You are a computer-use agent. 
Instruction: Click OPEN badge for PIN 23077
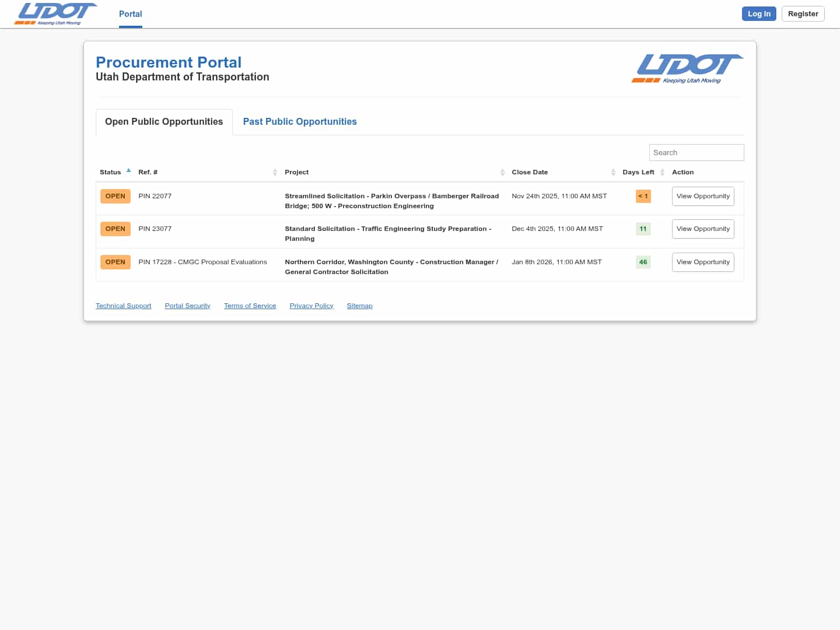click(116, 229)
